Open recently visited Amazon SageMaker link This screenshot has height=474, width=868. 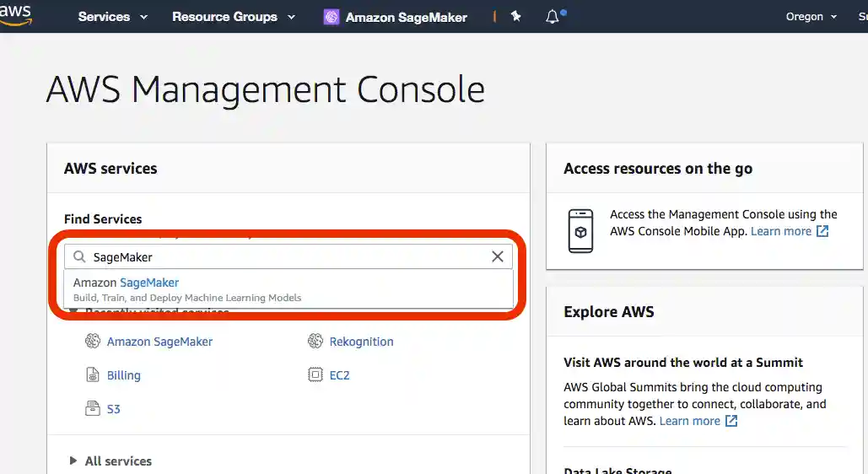click(159, 342)
